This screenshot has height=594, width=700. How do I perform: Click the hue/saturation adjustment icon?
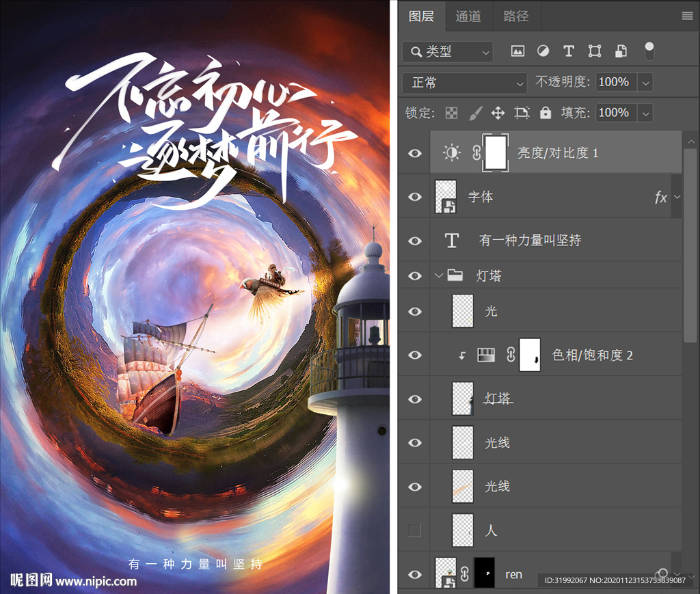[486, 355]
